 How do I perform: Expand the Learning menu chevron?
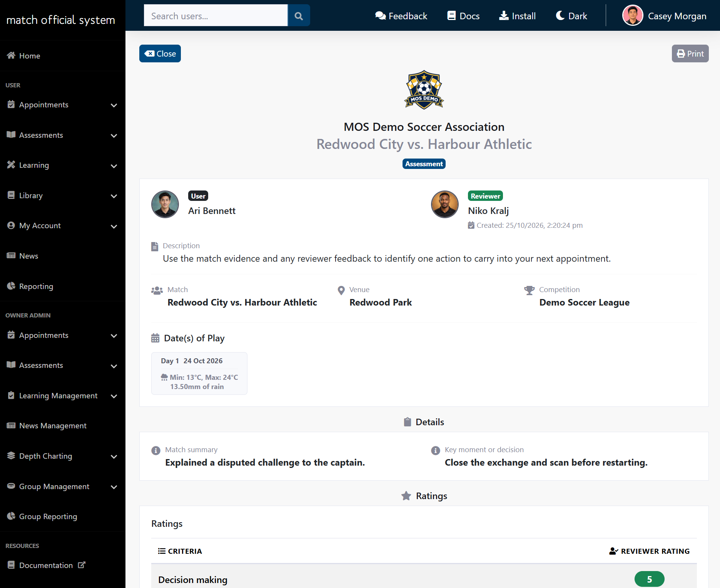[x=114, y=166]
